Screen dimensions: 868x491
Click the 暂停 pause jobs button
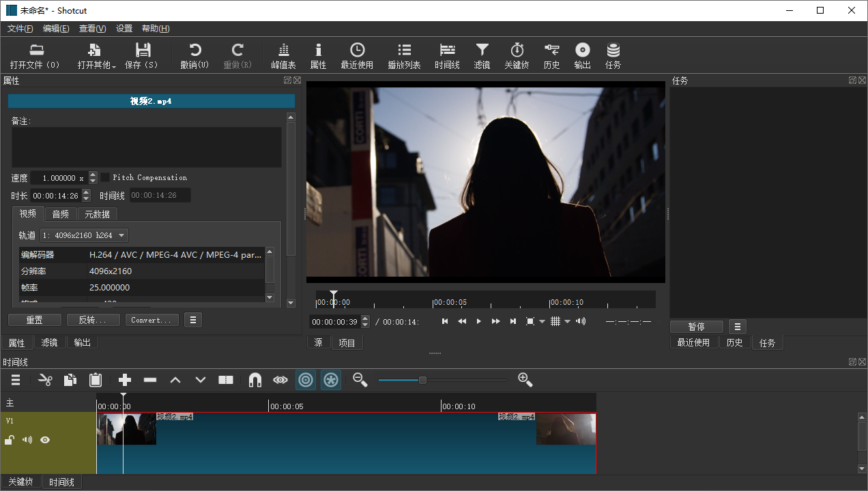[697, 327]
